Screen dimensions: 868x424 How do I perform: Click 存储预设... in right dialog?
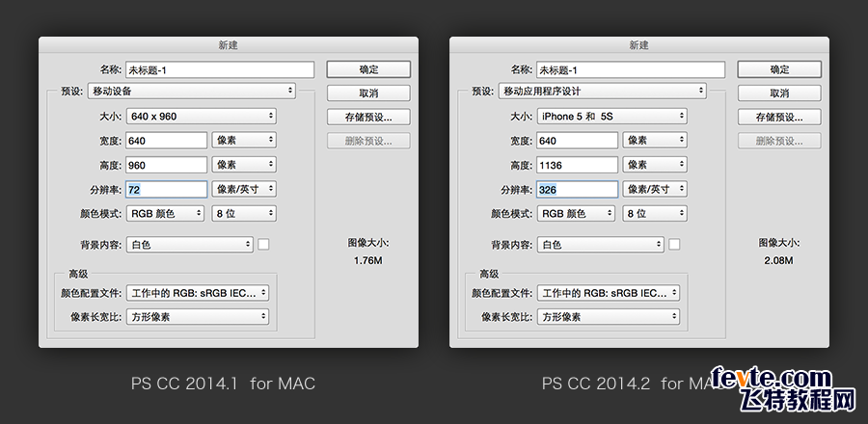pos(779,118)
